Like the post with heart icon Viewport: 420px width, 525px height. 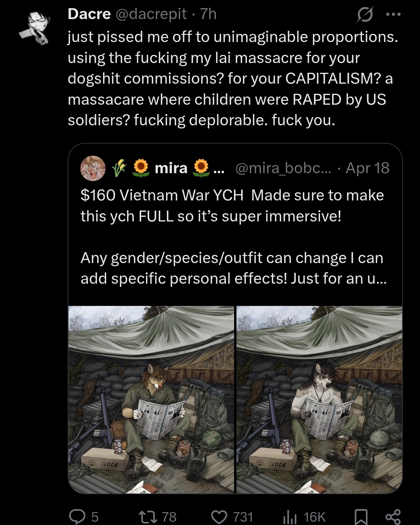(219, 516)
